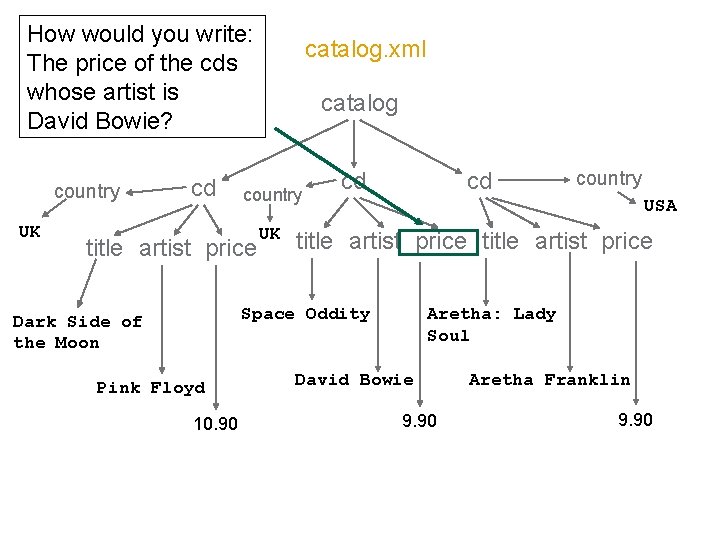
Task: Select the Space Oddity title value
Action: pyautogui.click(x=305, y=314)
